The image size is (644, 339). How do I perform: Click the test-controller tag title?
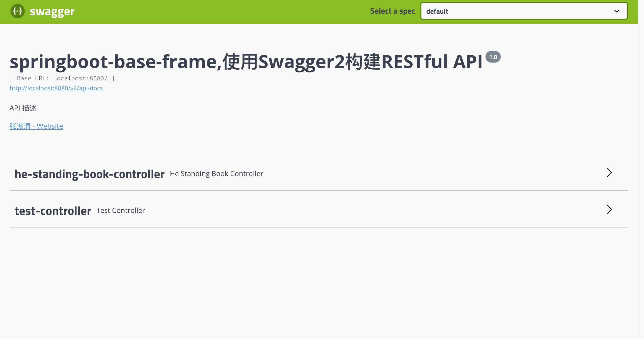tap(53, 211)
